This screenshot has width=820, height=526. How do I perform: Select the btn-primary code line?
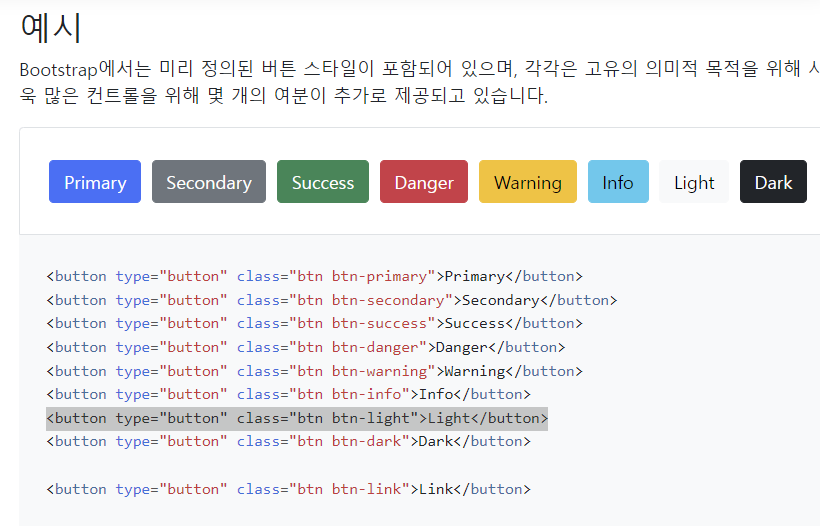tap(314, 276)
